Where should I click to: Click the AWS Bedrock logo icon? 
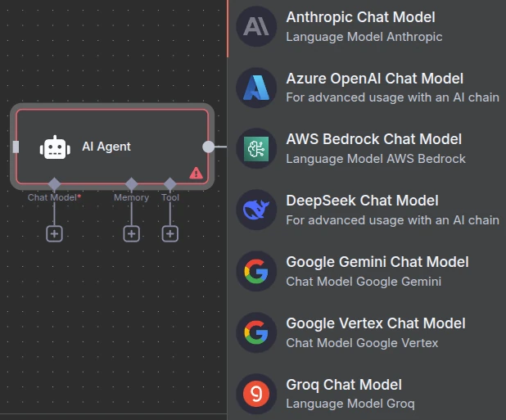[256, 149]
